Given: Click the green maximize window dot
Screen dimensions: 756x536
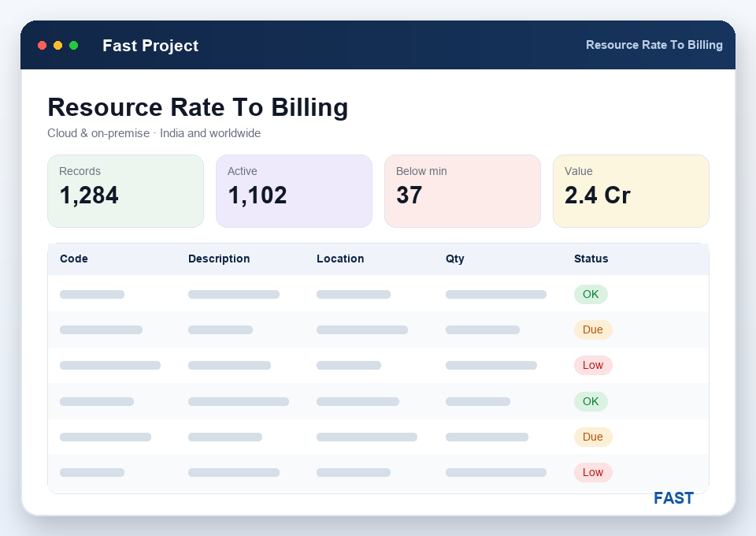Looking at the screenshot, I should pos(74,46).
